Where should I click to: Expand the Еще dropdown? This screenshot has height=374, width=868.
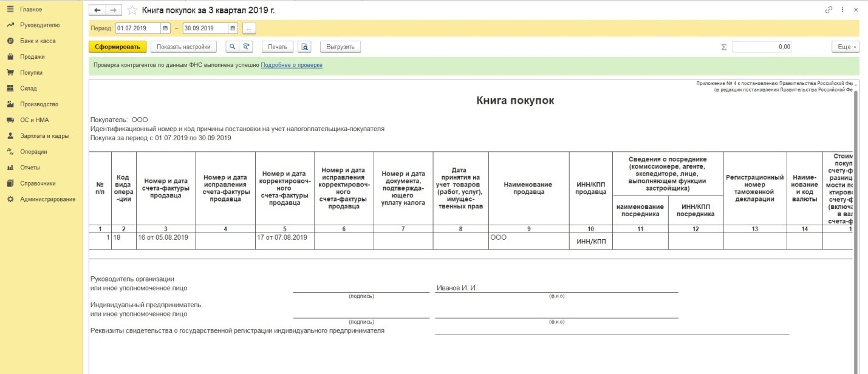coord(845,47)
